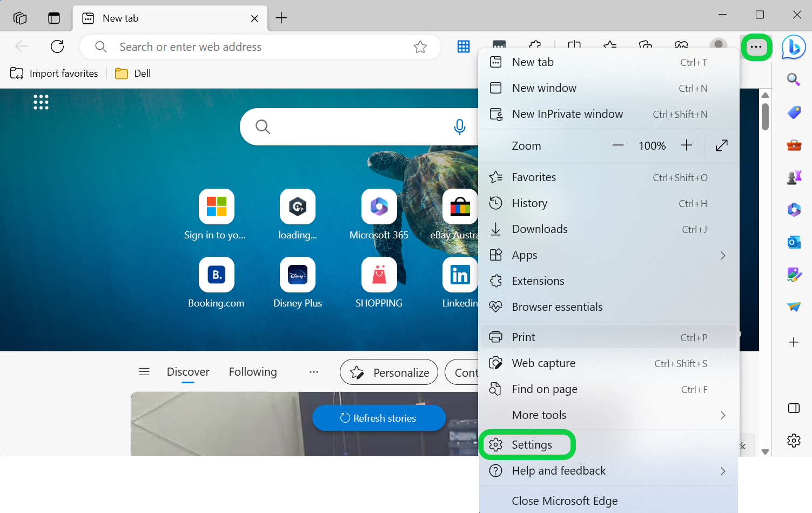Open the Microsoft 365 sidebar icon

(x=794, y=209)
